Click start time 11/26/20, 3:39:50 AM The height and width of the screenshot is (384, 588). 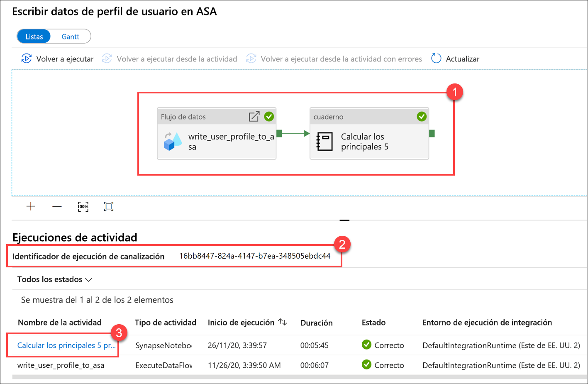point(244,365)
